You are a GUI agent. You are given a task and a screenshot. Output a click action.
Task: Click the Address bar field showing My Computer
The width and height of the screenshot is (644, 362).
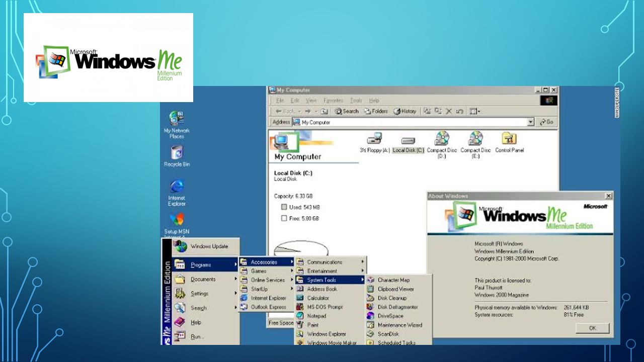pos(413,122)
